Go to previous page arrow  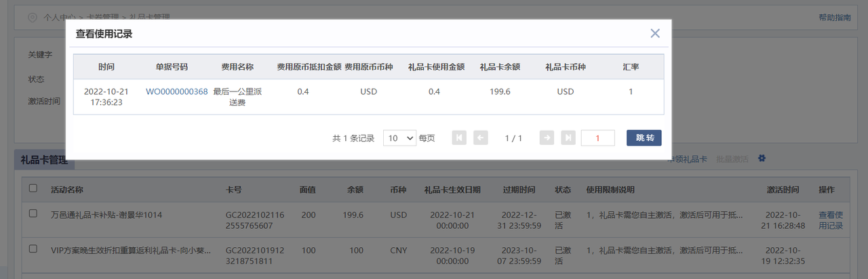pyautogui.click(x=481, y=137)
